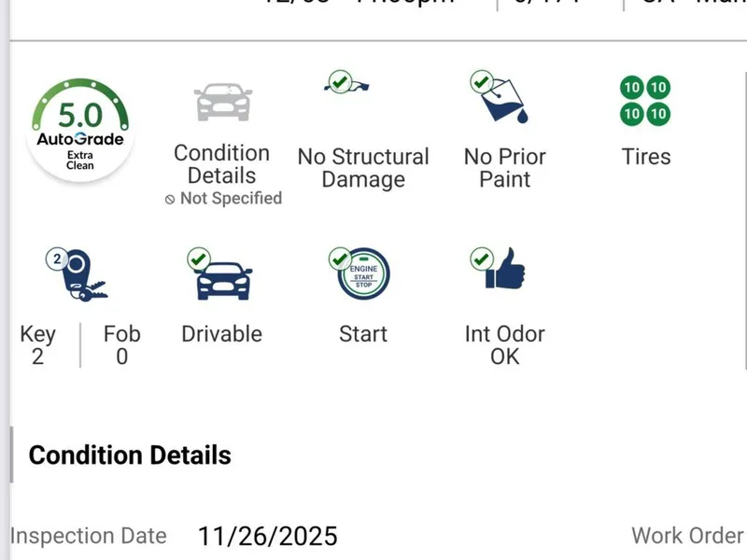Click the Condition Details section heading

click(x=130, y=455)
